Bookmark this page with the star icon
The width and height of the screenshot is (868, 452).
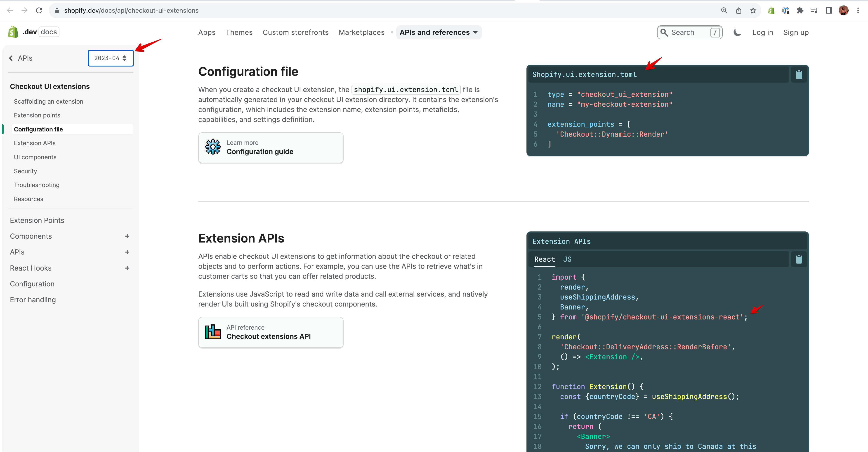pyautogui.click(x=753, y=10)
